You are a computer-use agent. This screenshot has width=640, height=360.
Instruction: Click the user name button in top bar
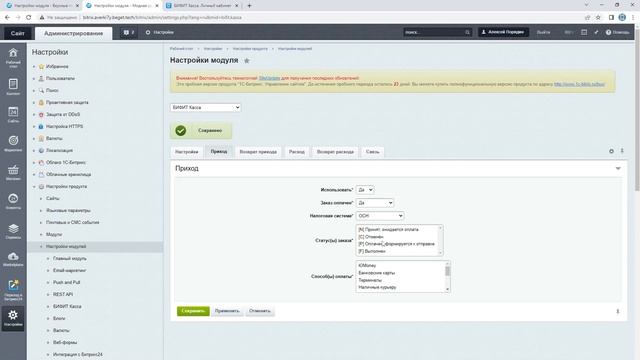(503, 32)
